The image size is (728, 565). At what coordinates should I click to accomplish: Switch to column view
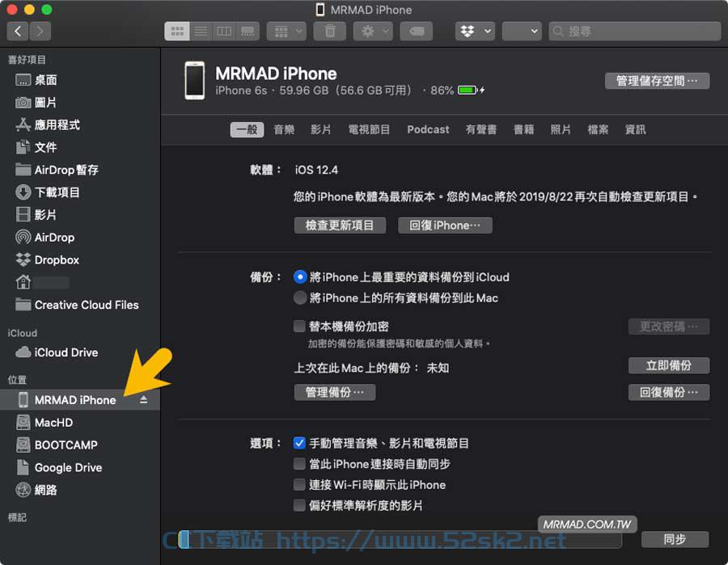click(x=224, y=31)
